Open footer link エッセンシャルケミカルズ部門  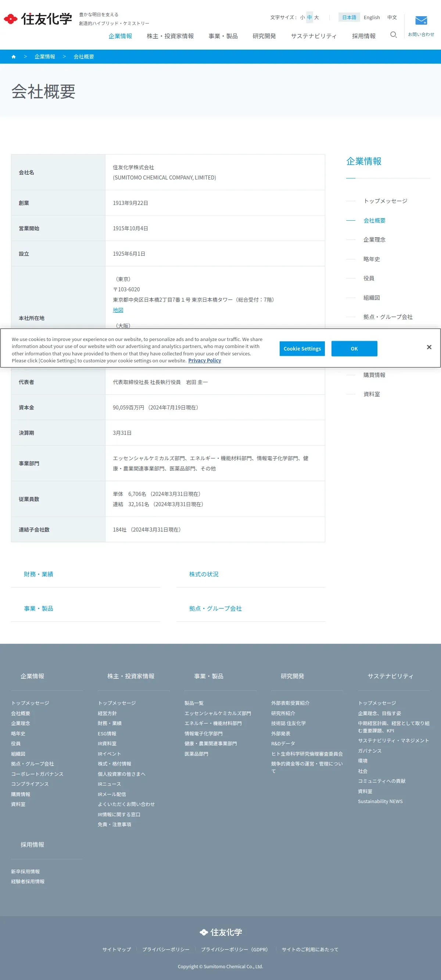click(218, 714)
